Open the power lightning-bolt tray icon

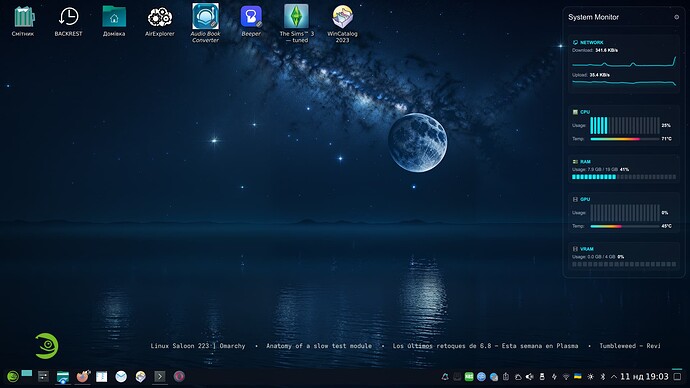(x=554, y=377)
